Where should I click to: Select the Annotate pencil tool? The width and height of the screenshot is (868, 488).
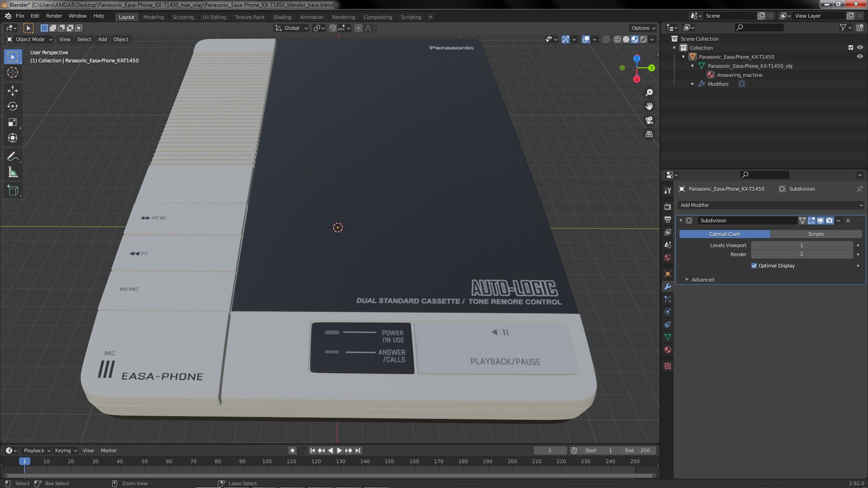click(13, 157)
